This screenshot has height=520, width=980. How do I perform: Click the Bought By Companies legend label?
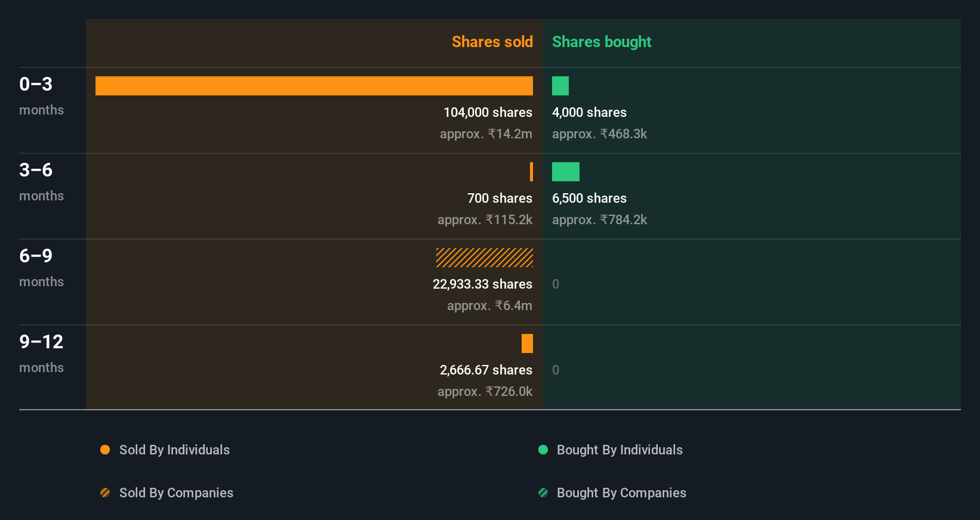[621, 493]
